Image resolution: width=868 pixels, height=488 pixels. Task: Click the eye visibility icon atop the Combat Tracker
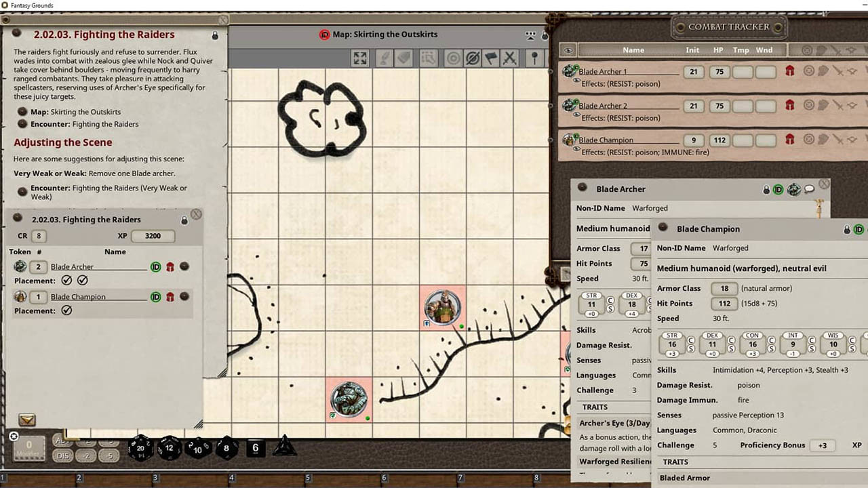click(568, 49)
